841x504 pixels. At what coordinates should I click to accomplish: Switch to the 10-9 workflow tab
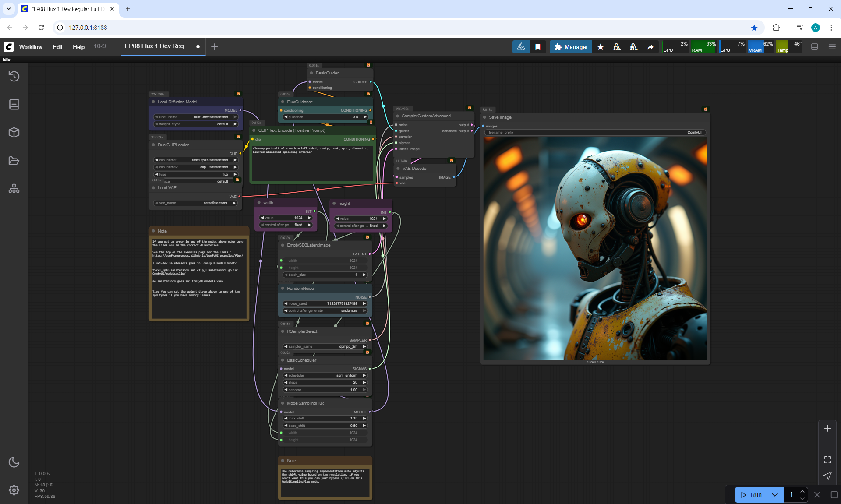click(100, 46)
